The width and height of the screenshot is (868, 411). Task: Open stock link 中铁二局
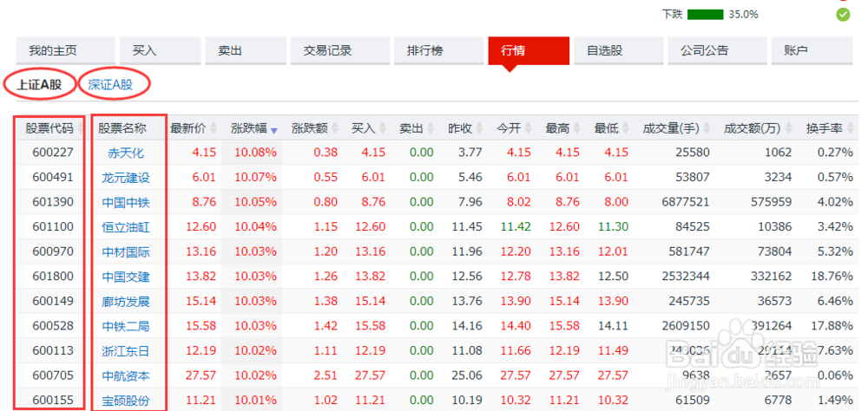(126, 326)
